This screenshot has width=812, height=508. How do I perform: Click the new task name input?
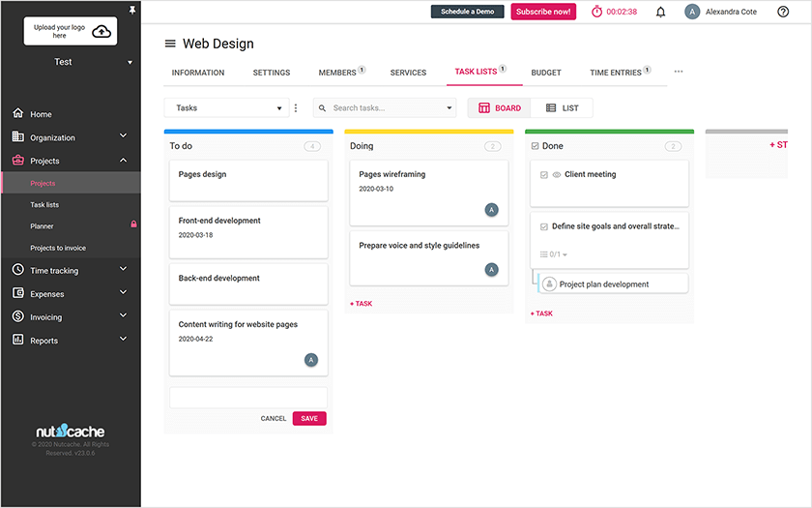(x=248, y=398)
